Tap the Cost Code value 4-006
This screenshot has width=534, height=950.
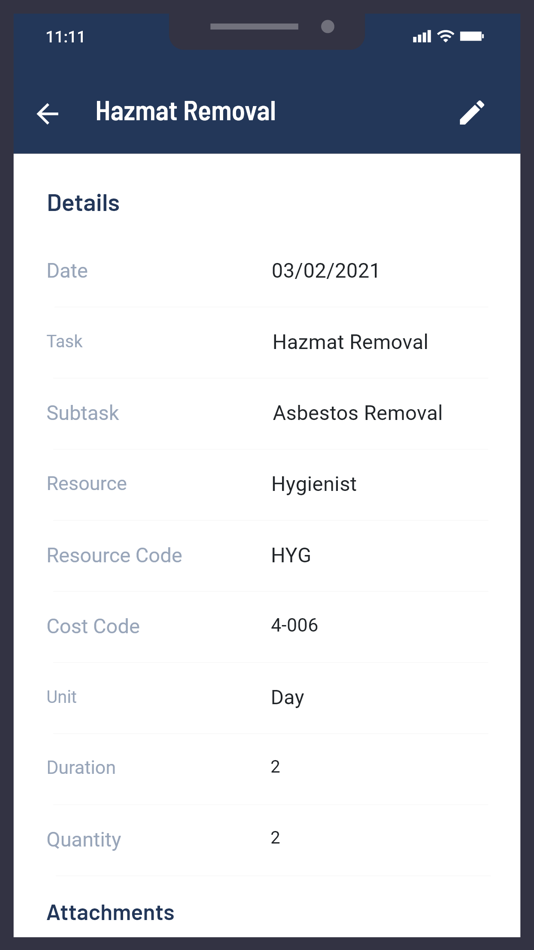click(295, 625)
